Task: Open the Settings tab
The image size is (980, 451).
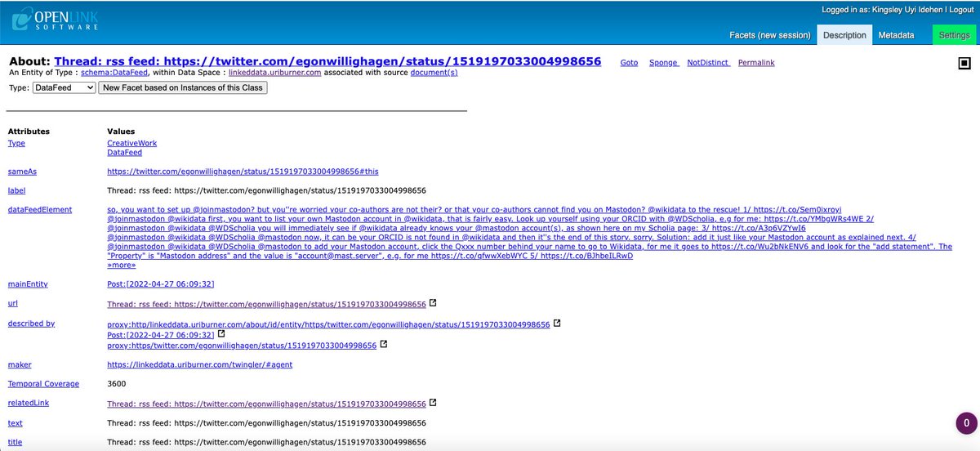Action: (954, 35)
